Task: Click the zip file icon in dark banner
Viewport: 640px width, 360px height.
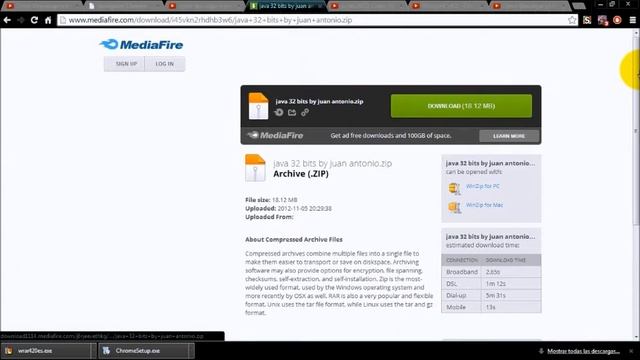Action: [258, 106]
